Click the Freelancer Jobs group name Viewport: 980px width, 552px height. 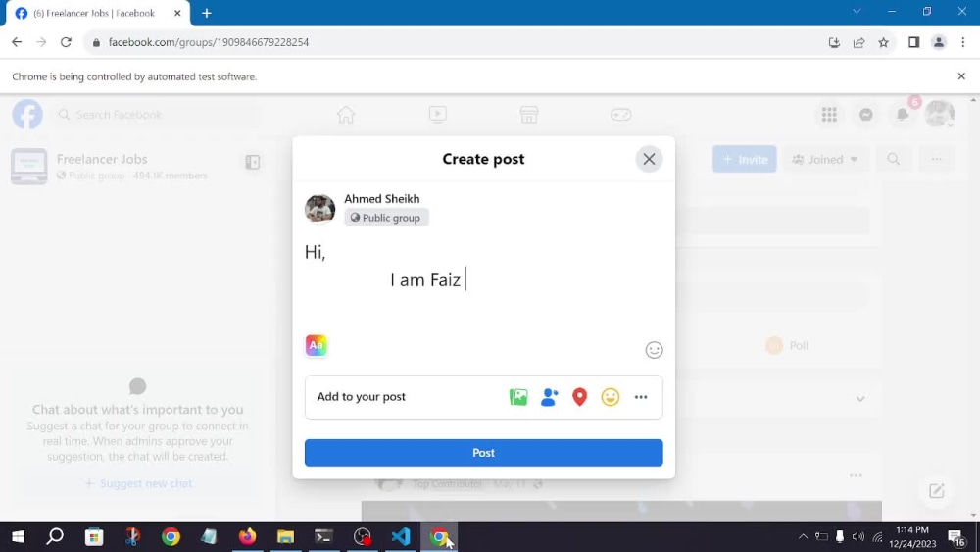tap(102, 159)
